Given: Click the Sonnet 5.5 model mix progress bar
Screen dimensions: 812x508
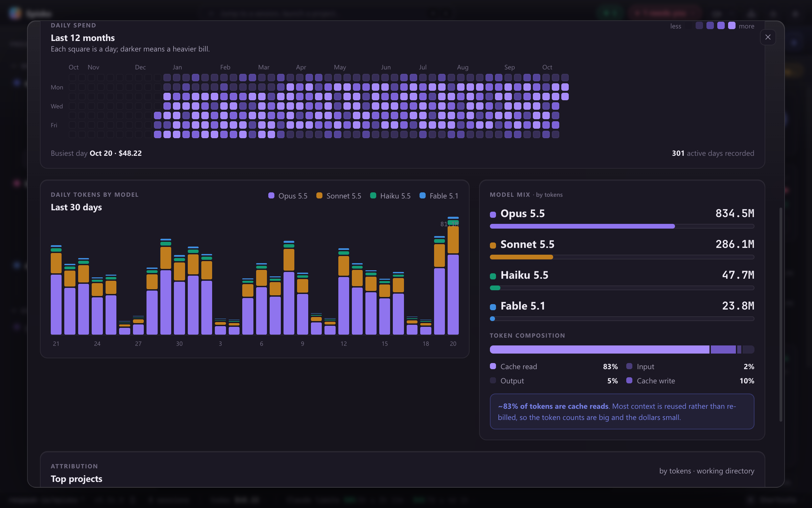Looking at the screenshot, I should (x=622, y=257).
